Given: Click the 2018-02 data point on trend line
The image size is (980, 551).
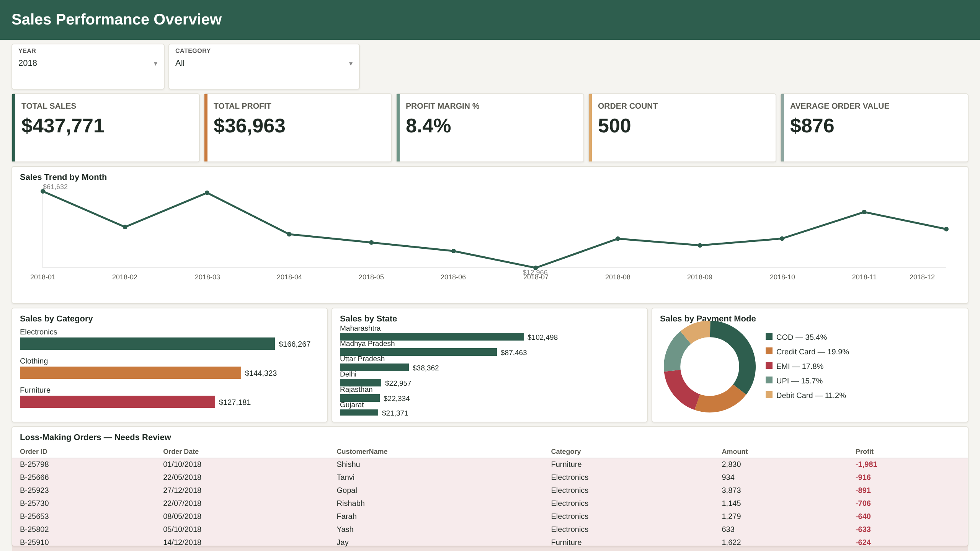Looking at the screenshot, I should pyautogui.click(x=125, y=227).
